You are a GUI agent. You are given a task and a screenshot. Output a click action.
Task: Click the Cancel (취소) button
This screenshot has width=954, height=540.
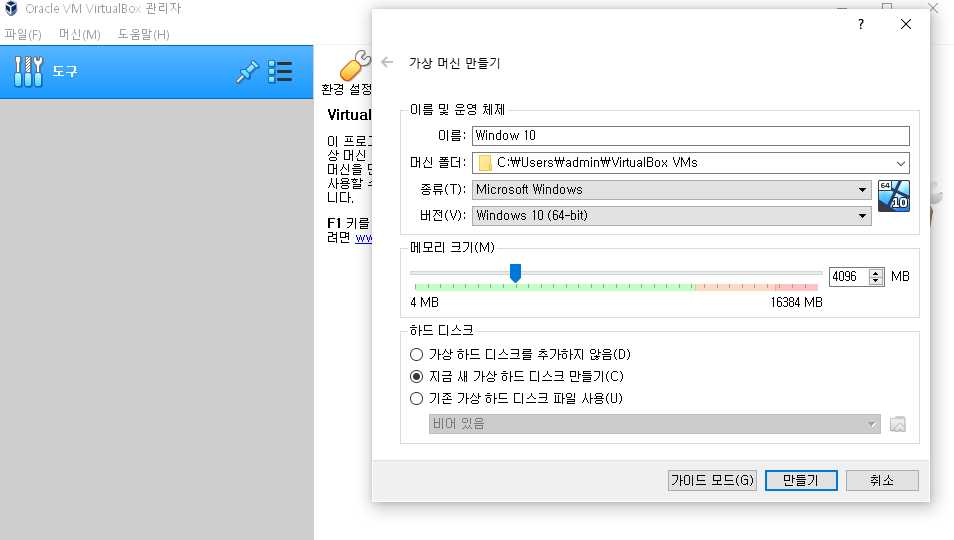pyautogui.click(x=882, y=480)
